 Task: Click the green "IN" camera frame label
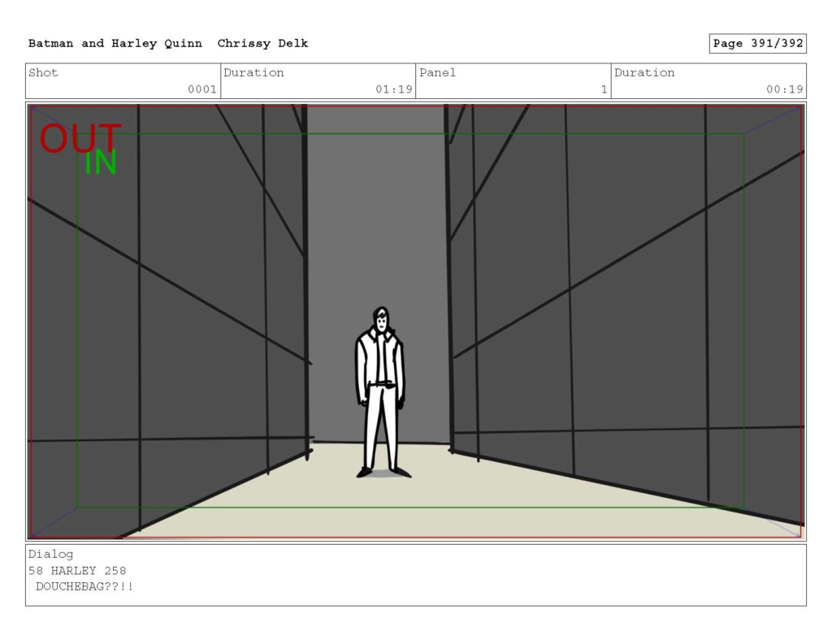[x=101, y=162]
